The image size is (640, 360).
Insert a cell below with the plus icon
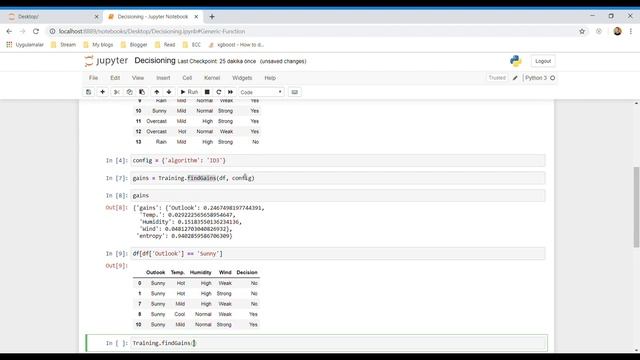[102, 92]
